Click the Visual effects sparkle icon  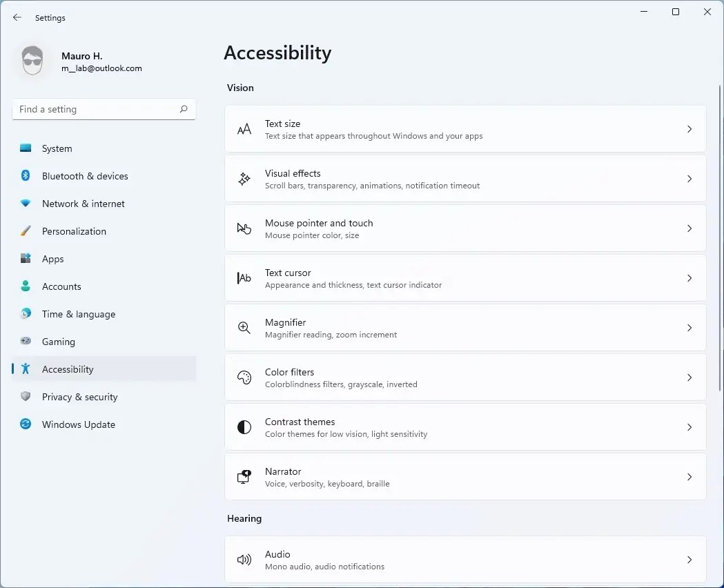[244, 179]
